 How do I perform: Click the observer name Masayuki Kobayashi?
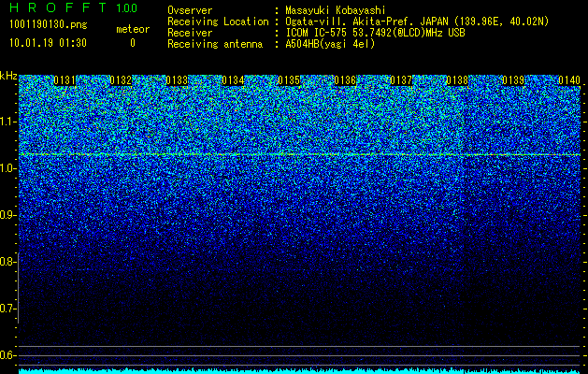tap(336, 10)
